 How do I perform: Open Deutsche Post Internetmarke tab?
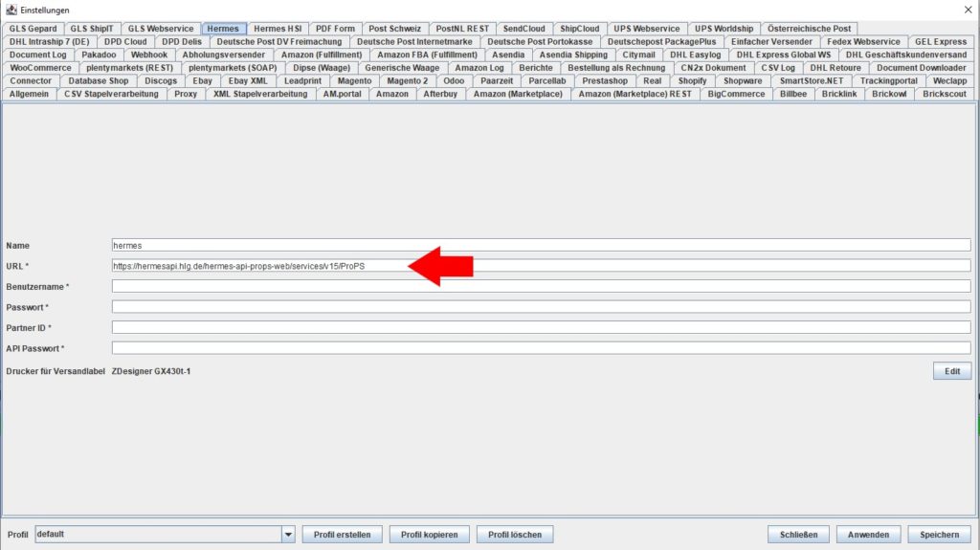(414, 42)
